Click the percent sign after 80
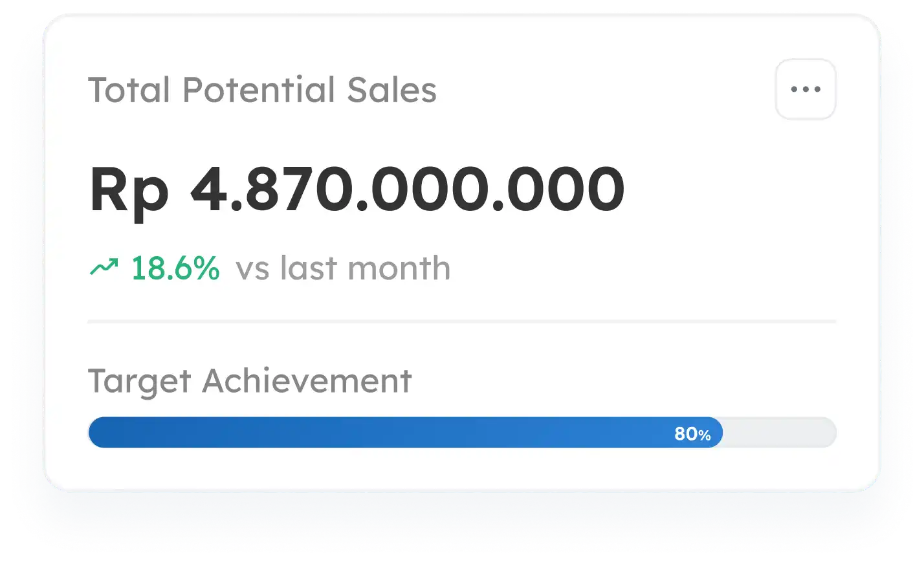 click(705, 435)
